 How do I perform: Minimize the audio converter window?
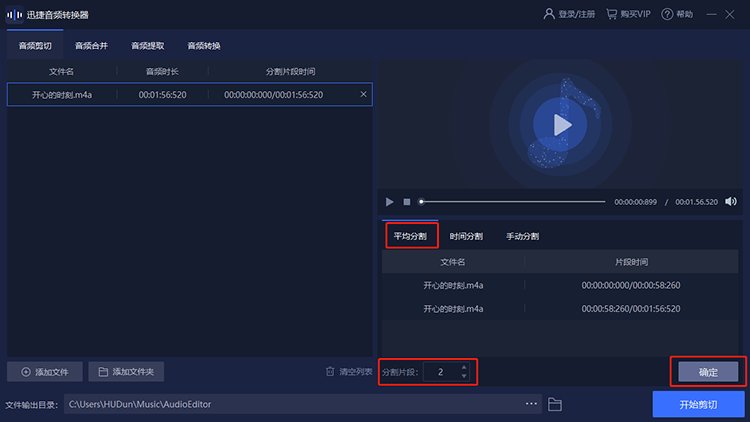[x=711, y=14]
